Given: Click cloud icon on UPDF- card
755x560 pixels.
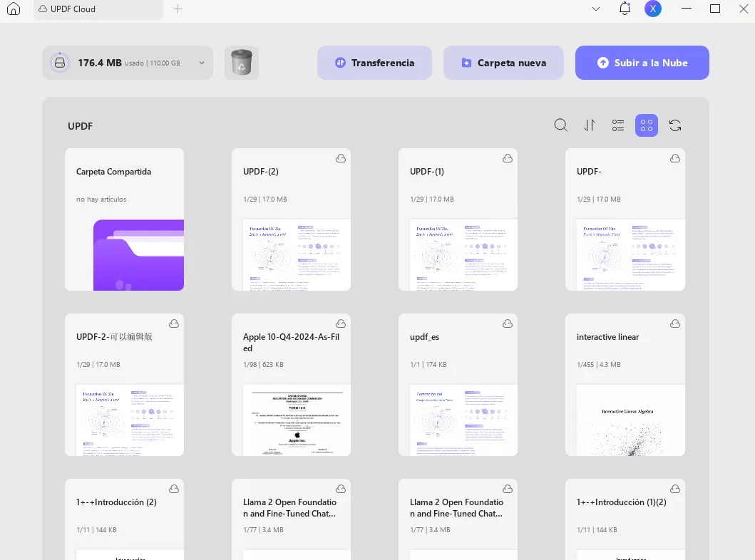Looking at the screenshot, I should click(675, 158).
